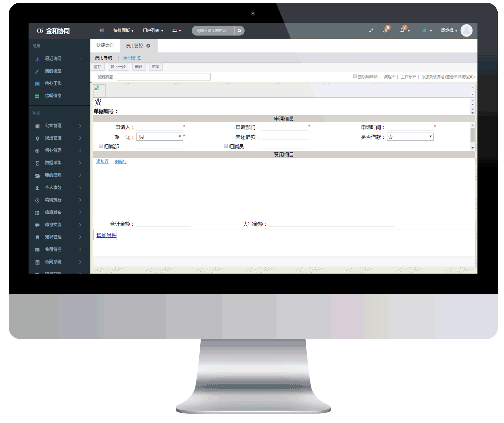Click the 费用管控 card icon in sidebar
Image resolution: width=504 pixels, height=423 pixels.
click(x=37, y=250)
